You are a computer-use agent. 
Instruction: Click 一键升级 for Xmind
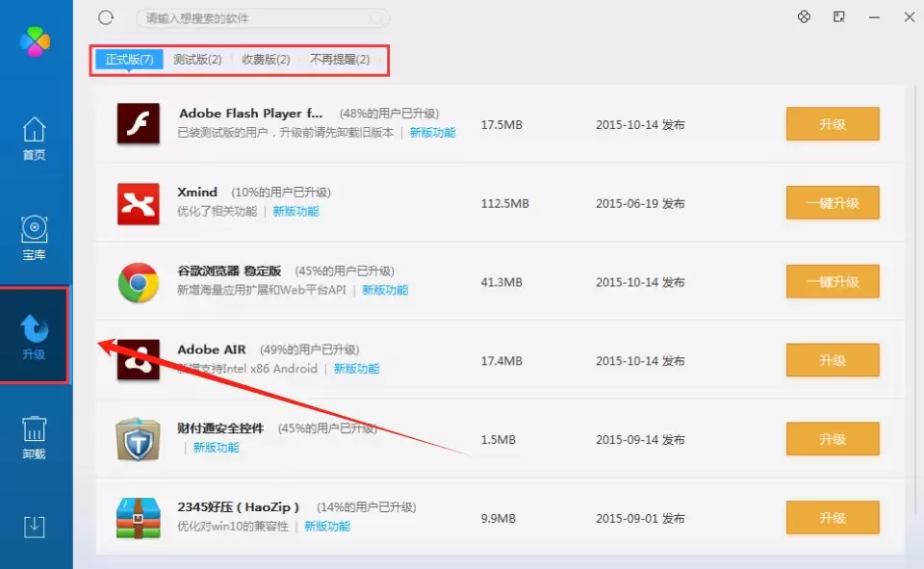pos(833,203)
